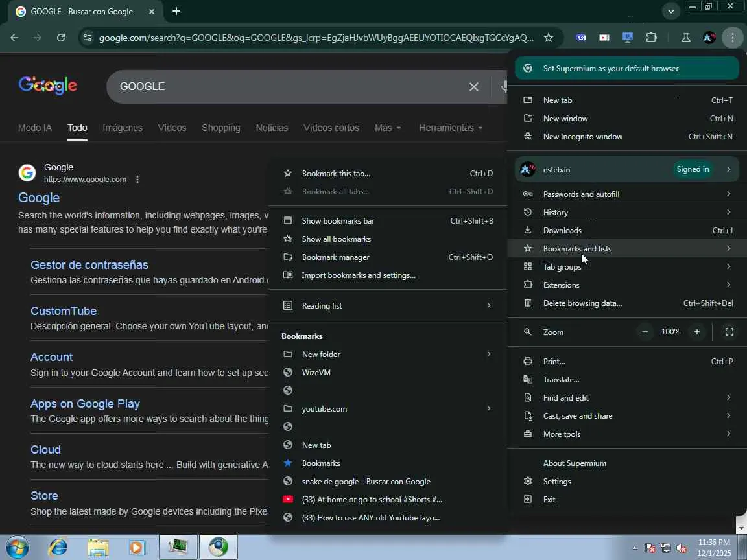The height and width of the screenshot is (560, 747).
Task: Choose Translate in the menu
Action: (x=628, y=380)
